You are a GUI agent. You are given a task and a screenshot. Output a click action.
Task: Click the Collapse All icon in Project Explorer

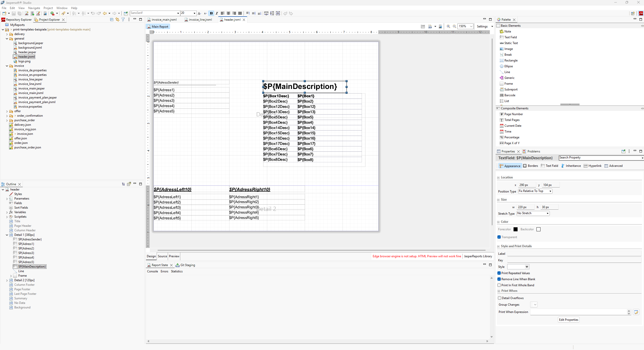[x=112, y=19]
